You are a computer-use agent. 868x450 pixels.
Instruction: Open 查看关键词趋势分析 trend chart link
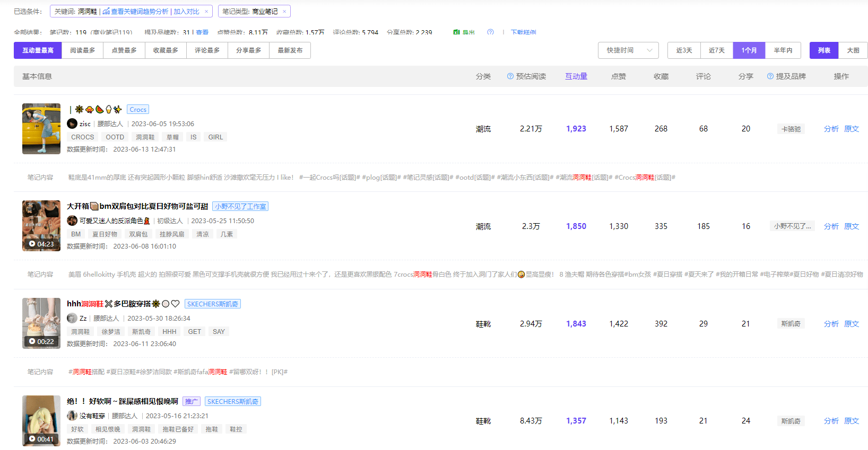point(135,11)
